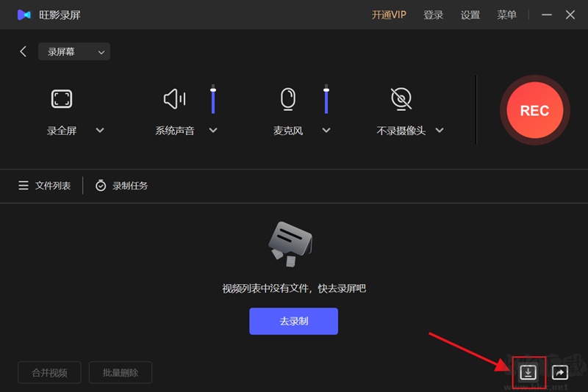Open the 菜单 menu

[x=506, y=15]
